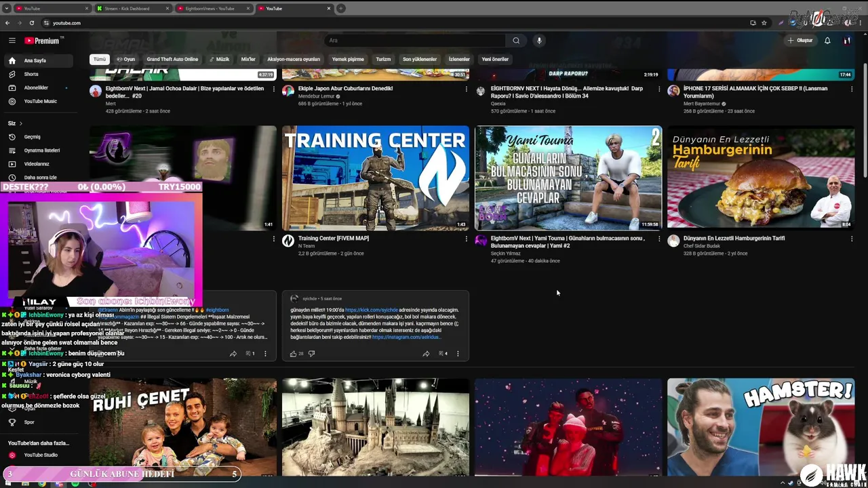The image size is (868, 488).
Task: Open YouTube Music from the sidebar
Action: pyautogui.click(x=40, y=101)
